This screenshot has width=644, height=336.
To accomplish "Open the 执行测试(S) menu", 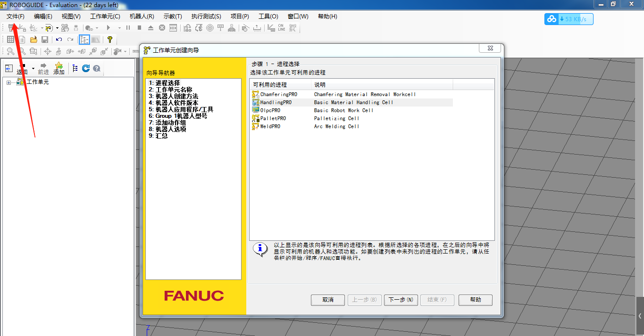I will tap(206, 16).
